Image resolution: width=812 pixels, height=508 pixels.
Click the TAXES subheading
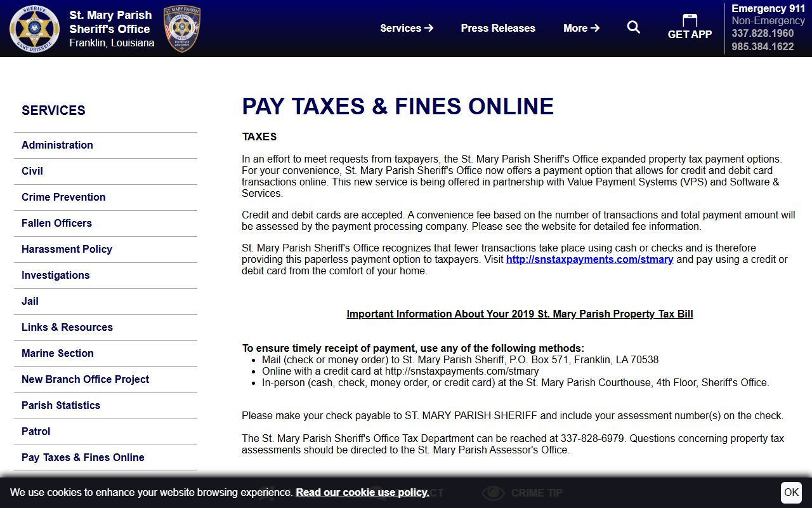259,137
